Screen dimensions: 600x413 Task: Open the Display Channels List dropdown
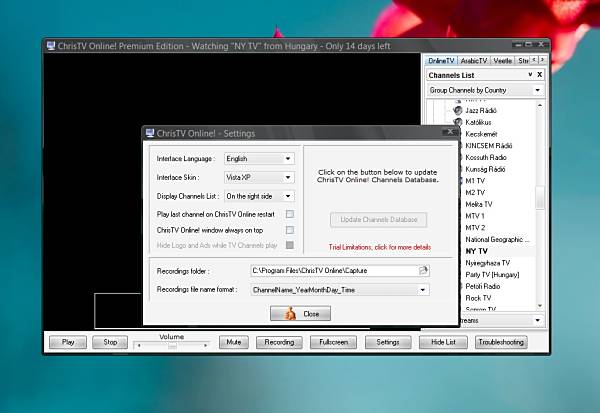288,196
